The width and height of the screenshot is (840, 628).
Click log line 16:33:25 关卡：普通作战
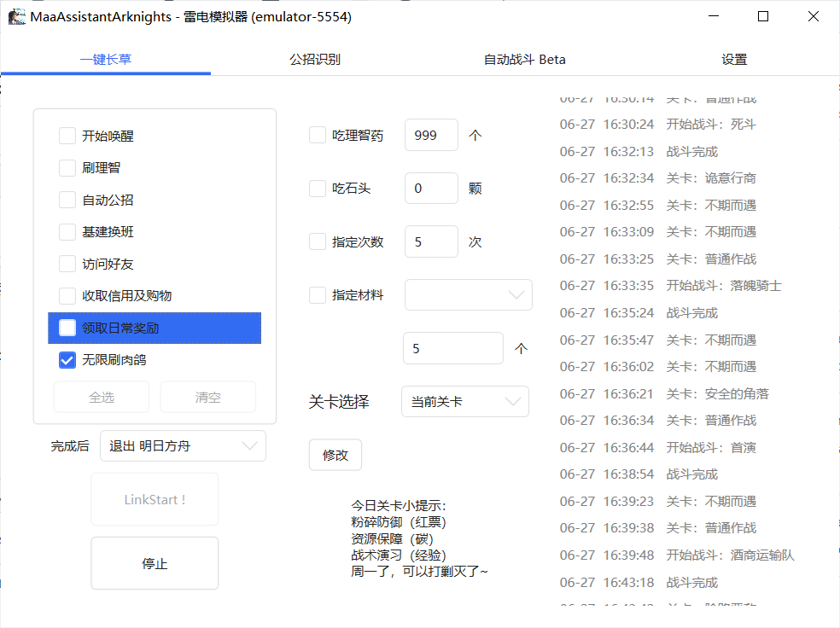658,259
